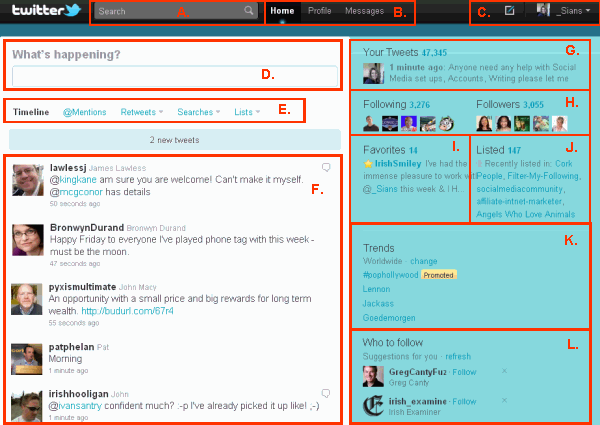Click irishhooligan profile picture
This screenshot has width=600, height=425.
click(x=26, y=407)
